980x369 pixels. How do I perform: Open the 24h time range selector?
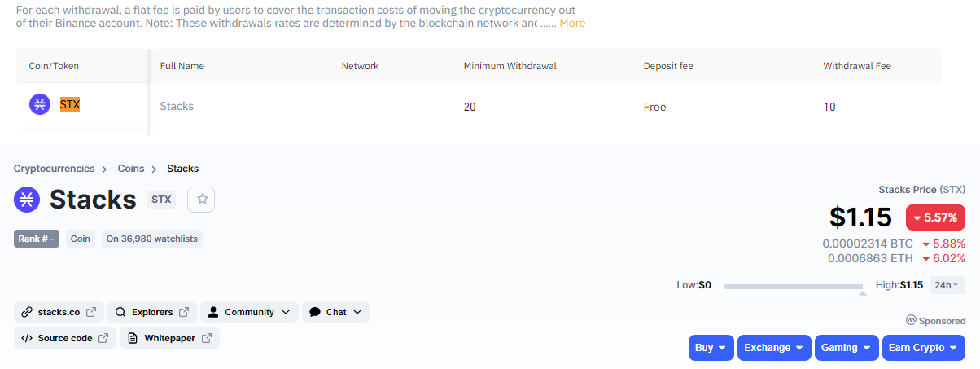click(947, 285)
